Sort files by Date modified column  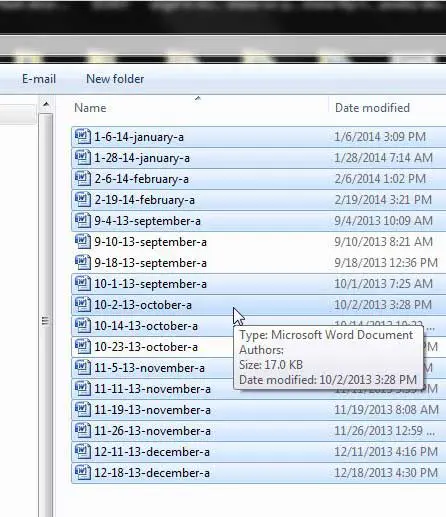pos(372,108)
